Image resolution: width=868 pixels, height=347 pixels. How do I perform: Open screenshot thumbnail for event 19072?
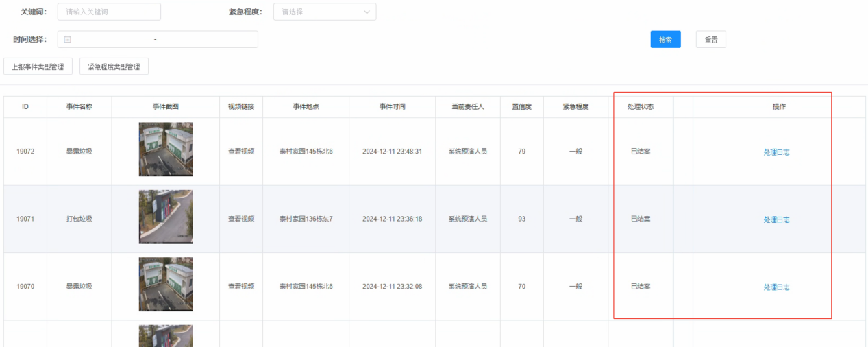tap(166, 149)
